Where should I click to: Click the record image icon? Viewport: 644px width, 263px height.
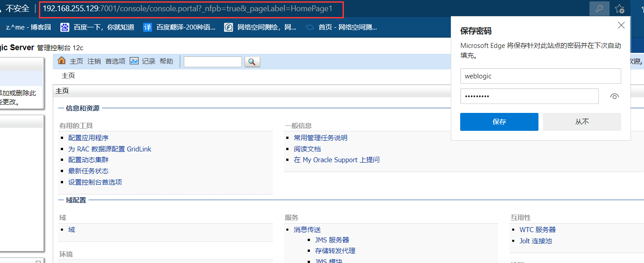pyautogui.click(x=134, y=61)
